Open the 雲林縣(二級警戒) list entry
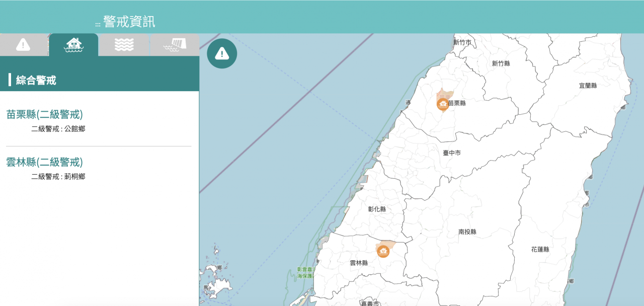The image size is (644, 306). click(x=44, y=162)
